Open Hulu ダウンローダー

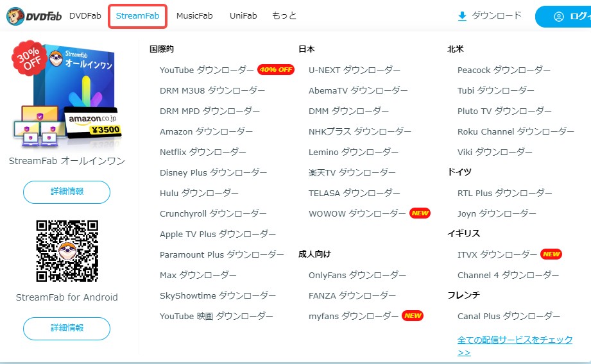pyautogui.click(x=199, y=193)
